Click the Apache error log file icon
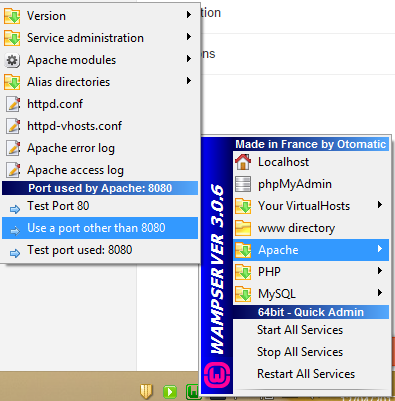This screenshot has width=395, height=401. (x=13, y=148)
